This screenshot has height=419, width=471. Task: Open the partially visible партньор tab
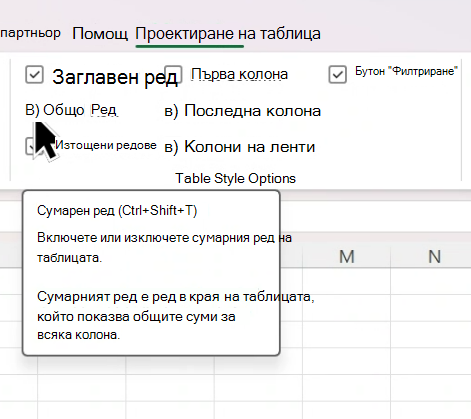click(x=30, y=33)
